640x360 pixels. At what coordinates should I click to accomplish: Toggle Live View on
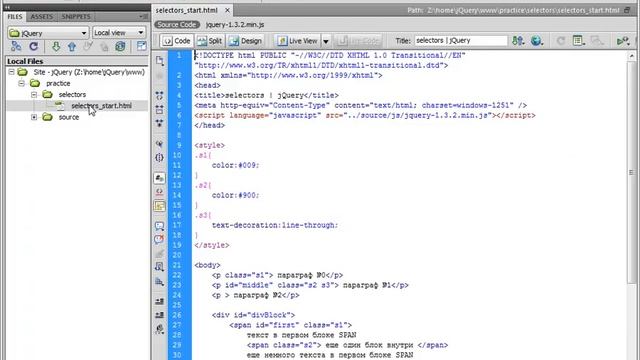pyautogui.click(x=297, y=41)
